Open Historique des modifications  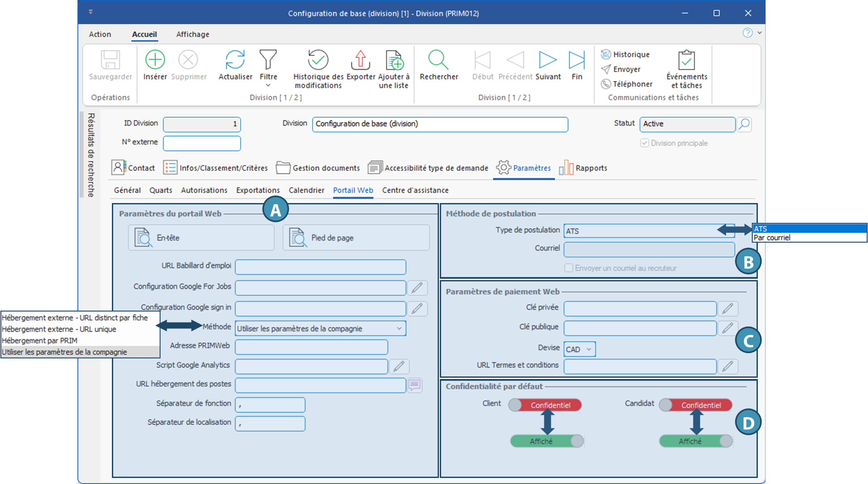coord(318,60)
